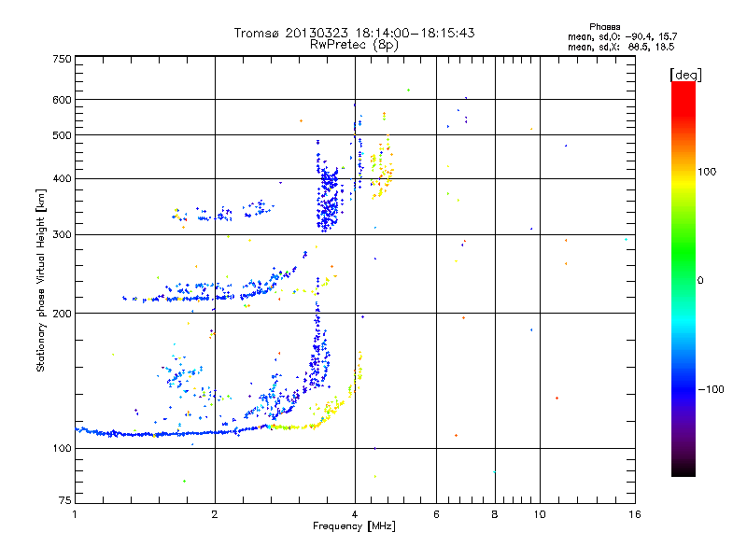
Task: Click the x-axis tick label '1'
Action: [x=75, y=514]
